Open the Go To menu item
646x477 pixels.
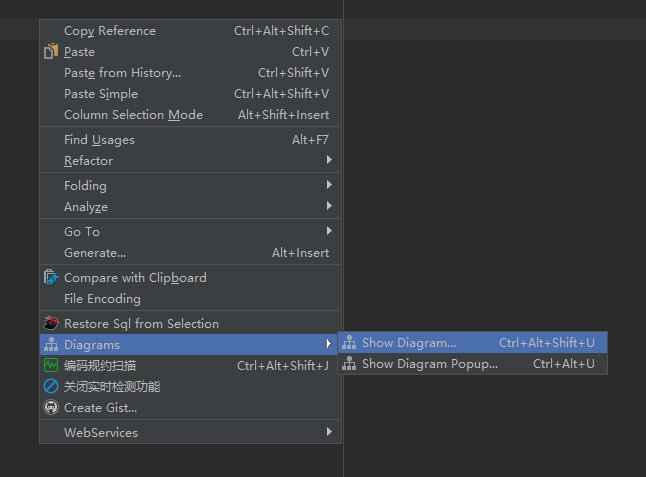tap(190, 231)
